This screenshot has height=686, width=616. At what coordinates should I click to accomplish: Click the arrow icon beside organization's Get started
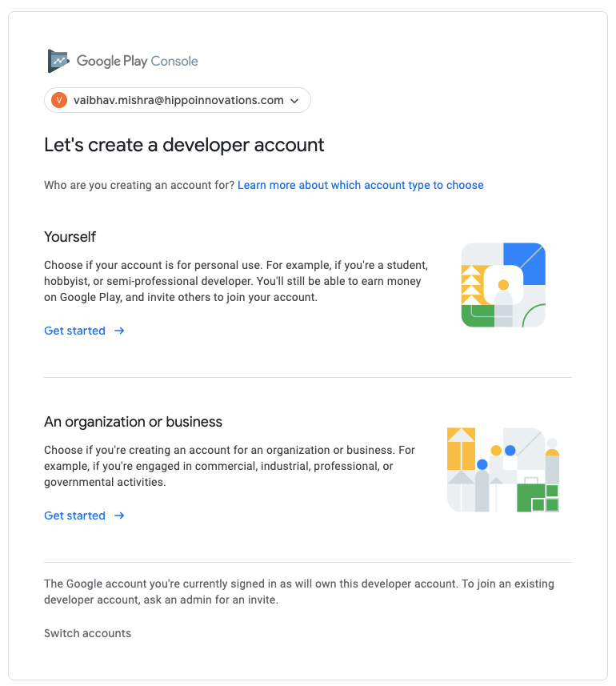tap(119, 516)
